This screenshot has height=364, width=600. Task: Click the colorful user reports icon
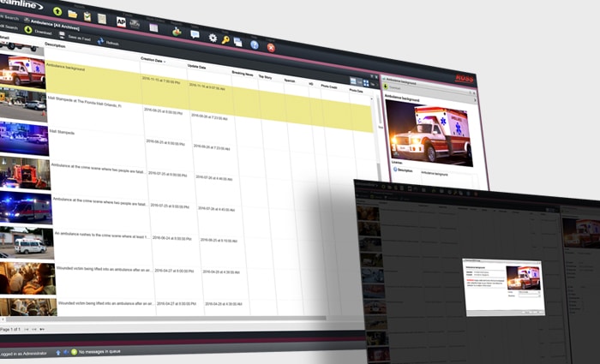[177, 32]
